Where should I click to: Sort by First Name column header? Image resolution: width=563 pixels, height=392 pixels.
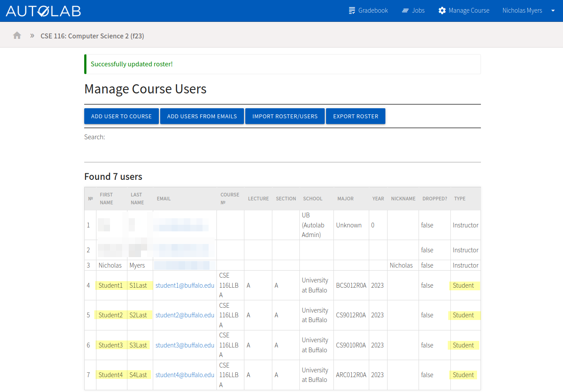click(x=111, y=199)
